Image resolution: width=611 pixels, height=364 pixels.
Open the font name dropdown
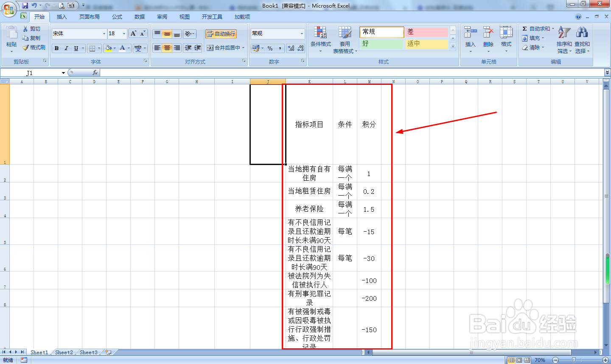pyautogui.click(x=104, y=34)
